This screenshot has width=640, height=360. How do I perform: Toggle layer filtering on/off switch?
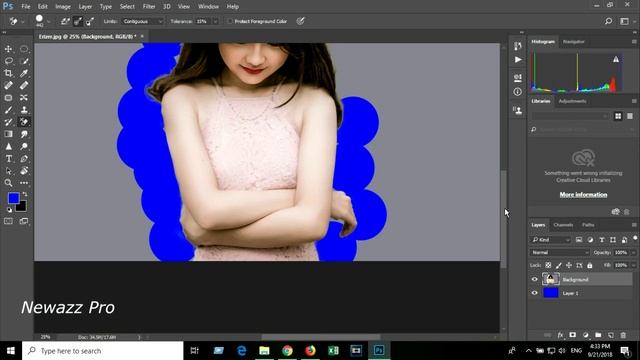coord(635,238)
